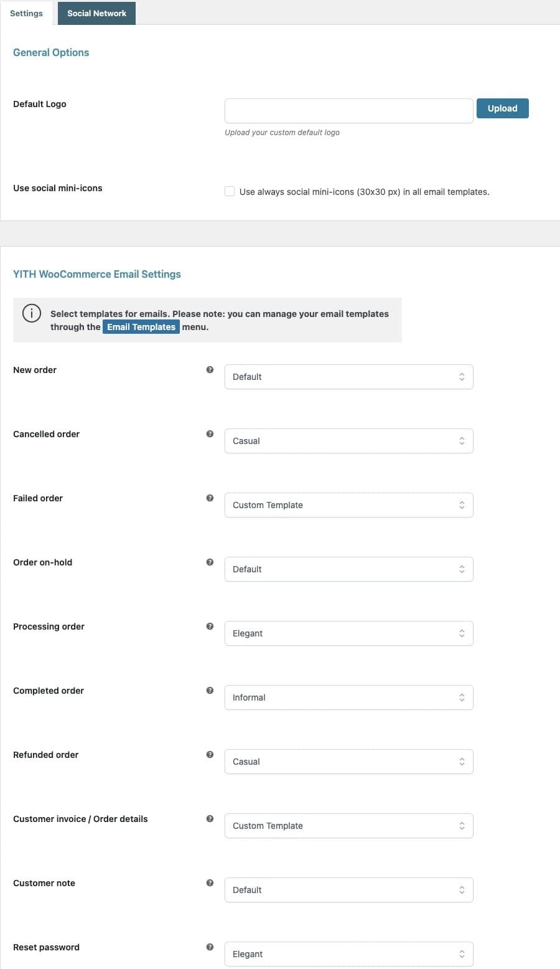Click the General Options heading
The image size is (560, 969).
pyautogui.click(x=51, y=52)
